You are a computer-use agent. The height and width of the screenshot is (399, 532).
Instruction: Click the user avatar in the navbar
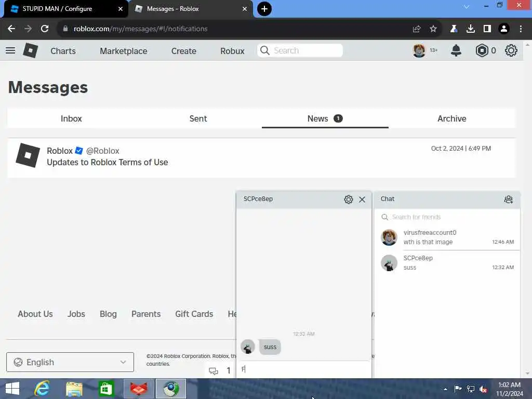coord(419,50)
